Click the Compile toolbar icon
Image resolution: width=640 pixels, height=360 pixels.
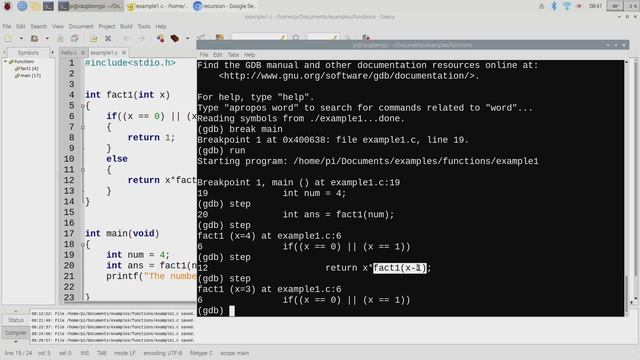[160, 38]
